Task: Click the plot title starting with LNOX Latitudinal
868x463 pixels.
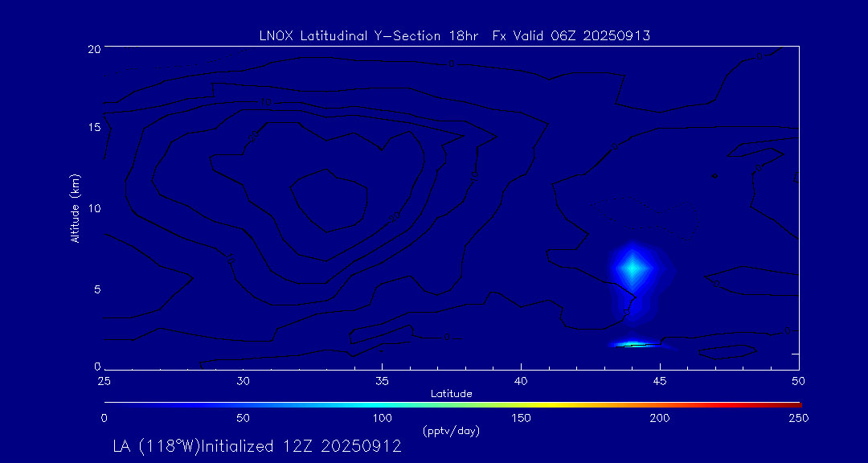Action: [x=454, y=35]
